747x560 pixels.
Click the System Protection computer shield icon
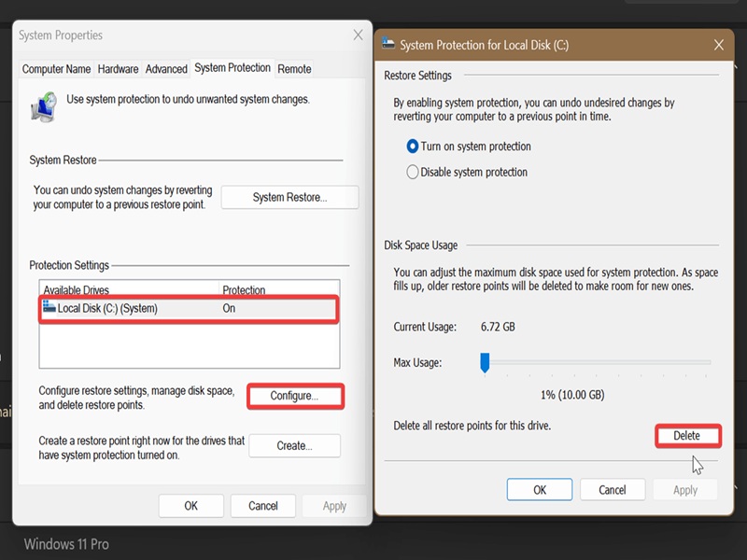click(44, 107)
